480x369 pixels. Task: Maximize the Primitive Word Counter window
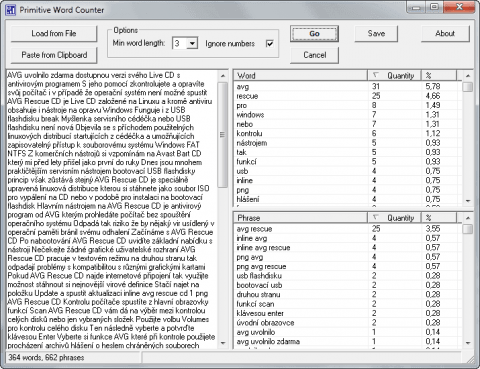[x=434, y=7]
